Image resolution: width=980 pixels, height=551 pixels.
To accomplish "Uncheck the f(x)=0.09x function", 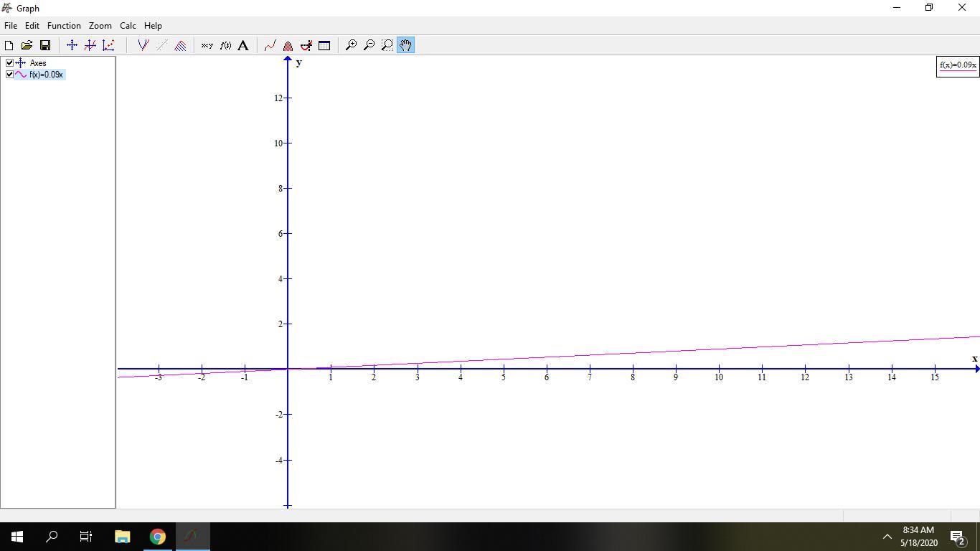I will click(x=9, y=75).
